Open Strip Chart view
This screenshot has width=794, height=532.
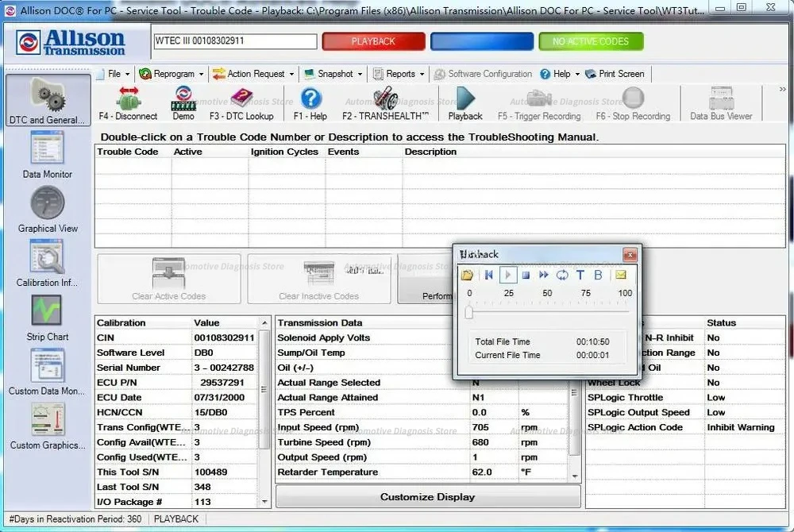point(47,318)
